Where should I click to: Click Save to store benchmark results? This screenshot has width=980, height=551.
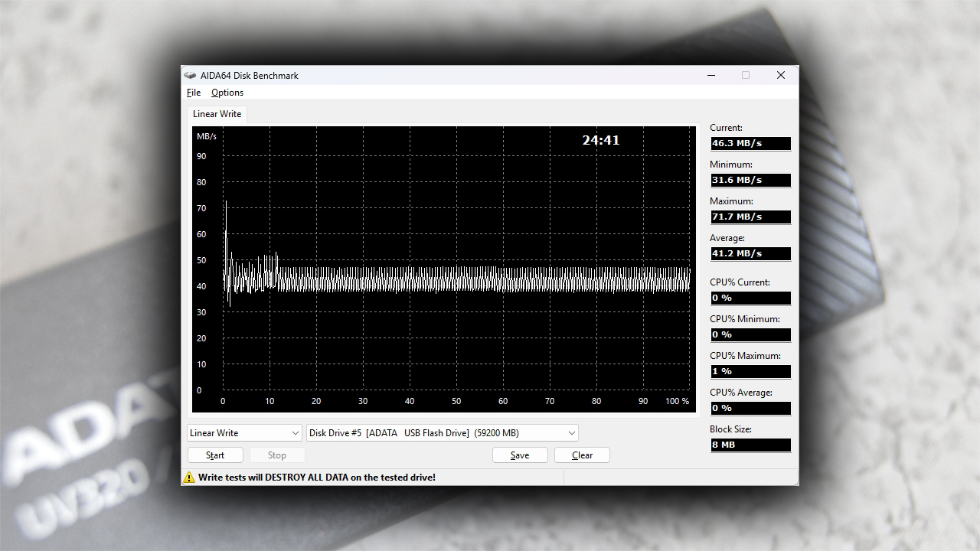[x=520, y=455]
